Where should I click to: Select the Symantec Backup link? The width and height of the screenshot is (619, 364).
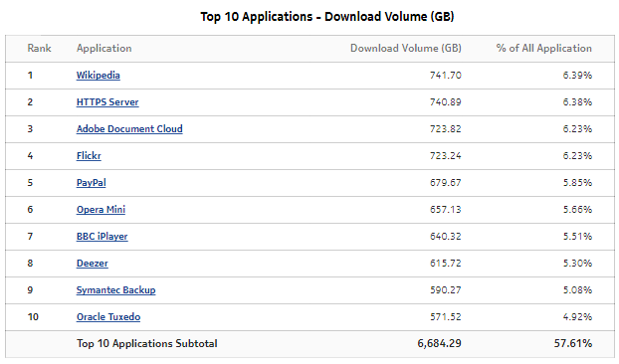pos(115,289)
